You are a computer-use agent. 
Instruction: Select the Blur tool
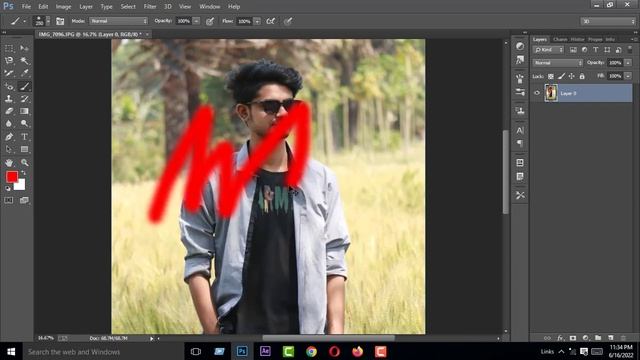tap(9, 123)
